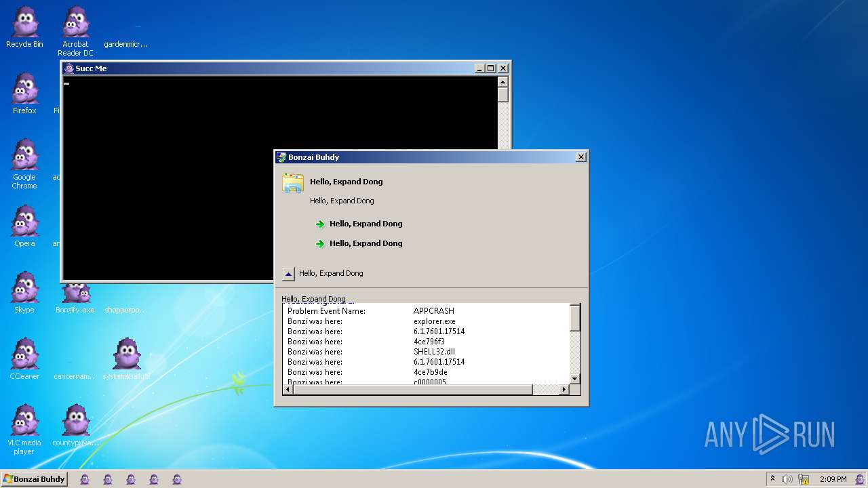Viewport: 868px width, 488px height.
Task: Click the Succ Me window scrollbar thumb
Action: pos(502,95)
